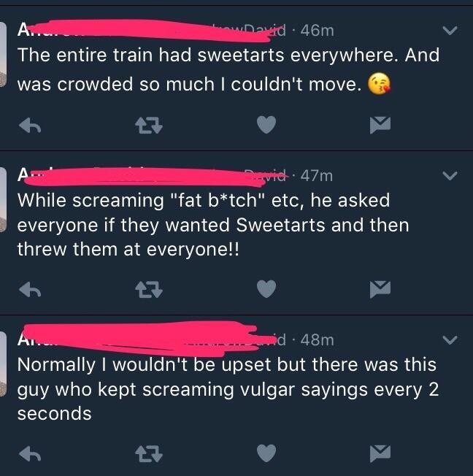The image size is (473, 476).
Task: Open the tweet about the guy screaming vulgar sayings
Action: [x=219, y=388]
